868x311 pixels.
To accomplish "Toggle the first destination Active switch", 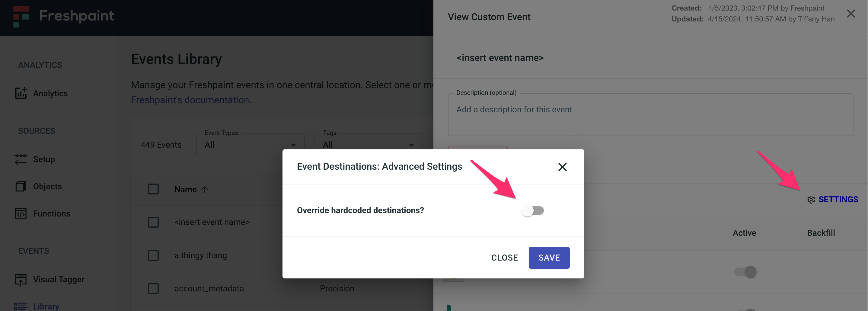I will coord(745,272).
